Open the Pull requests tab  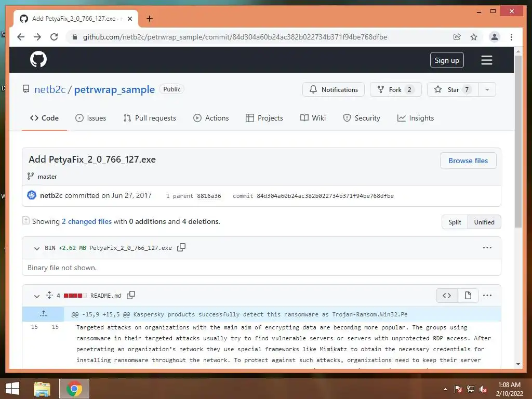coord(150,118)
